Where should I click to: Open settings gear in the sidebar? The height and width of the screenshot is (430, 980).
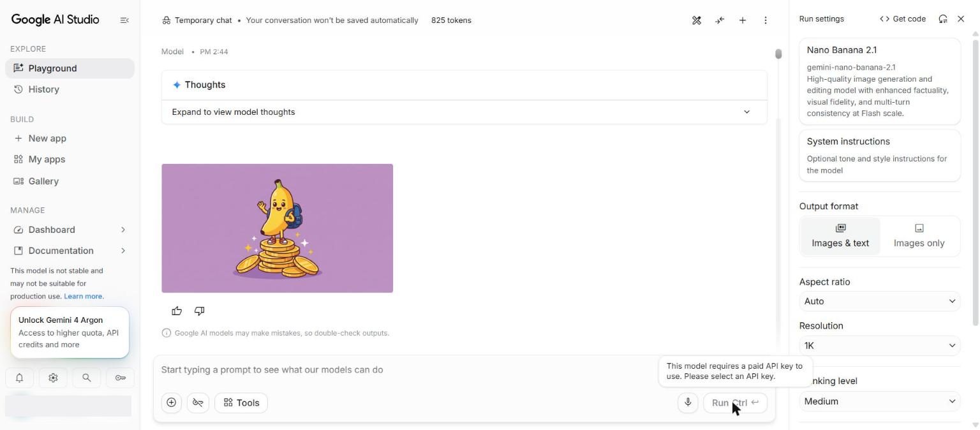click(53, 378)
